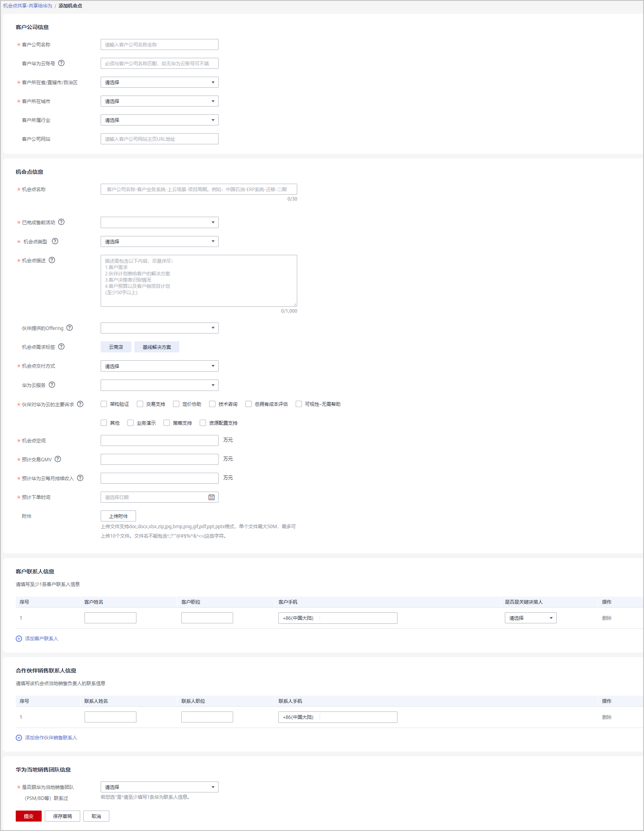644x831 pixels.
Task: Focus the 客户公司名称 input field
Action: (160, 44)
